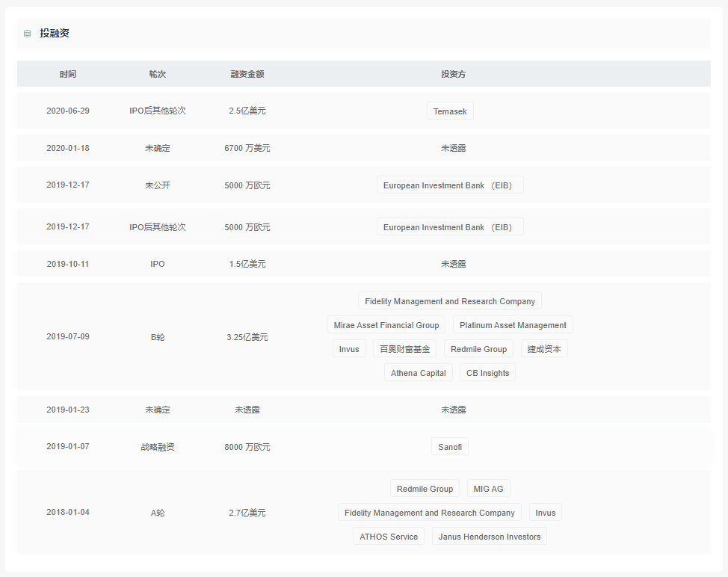The height and width of the screenshot is (577, 728).
Task: Click the Platinum Asset Management tag
Action: pyautogui.click(x=513, y=324)
